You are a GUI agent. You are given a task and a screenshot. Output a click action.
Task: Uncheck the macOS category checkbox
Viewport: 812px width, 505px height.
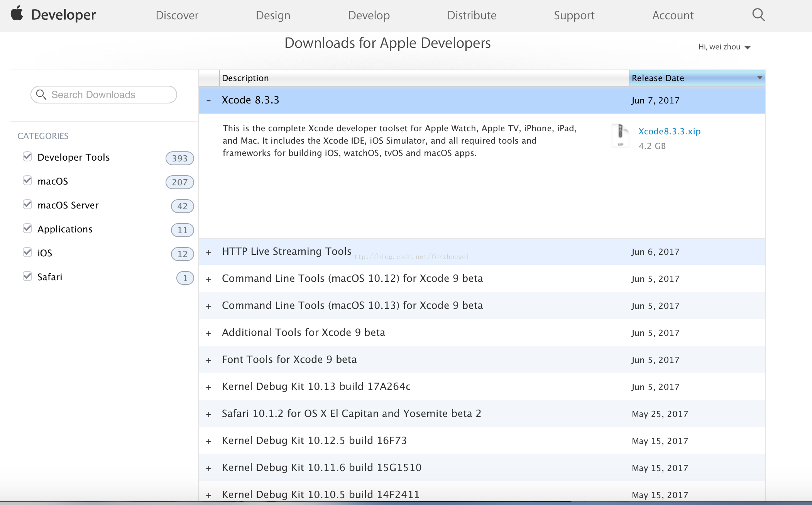point(27,180)
